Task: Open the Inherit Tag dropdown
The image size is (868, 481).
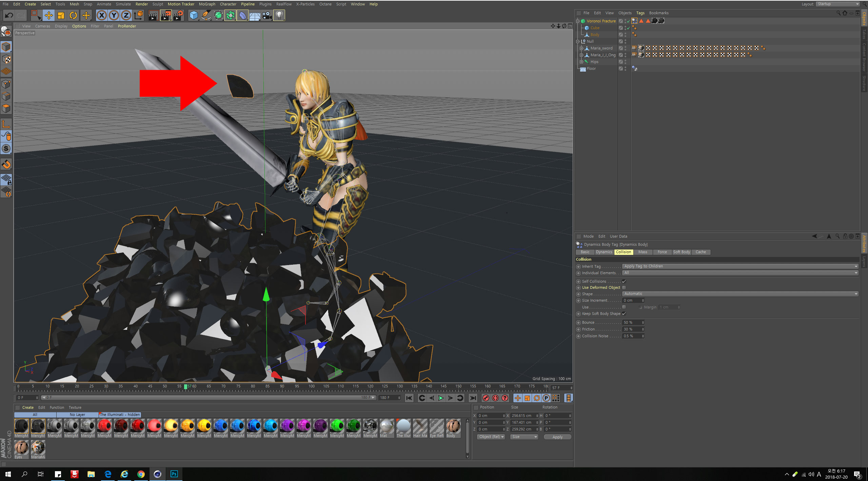Action: (741, 266)
